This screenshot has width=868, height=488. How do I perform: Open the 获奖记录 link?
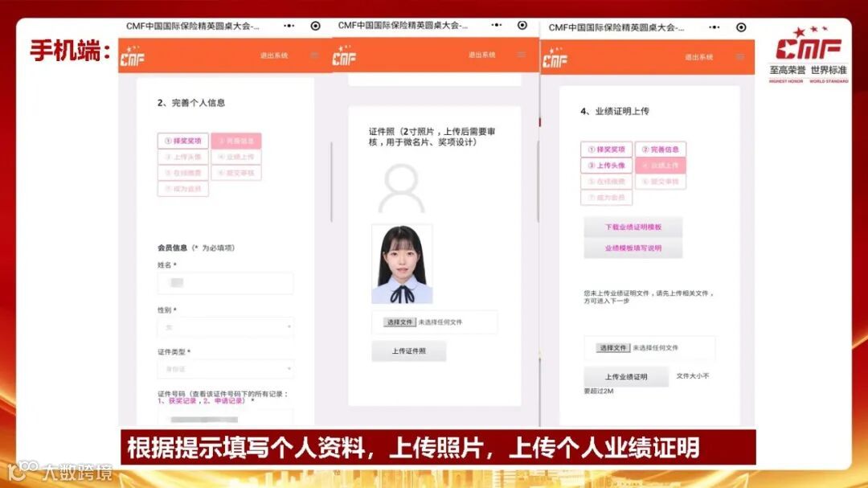pyautogui.click(x=182, y=400)
